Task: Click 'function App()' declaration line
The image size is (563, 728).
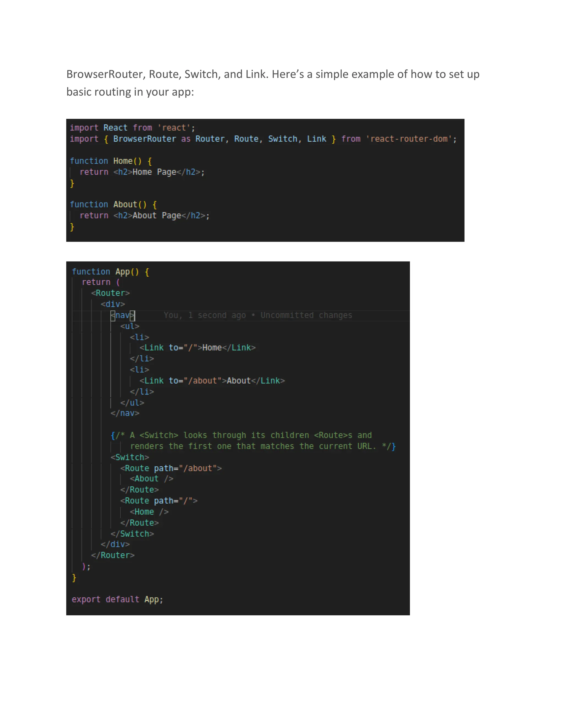Action: click(x=111, y=272)
